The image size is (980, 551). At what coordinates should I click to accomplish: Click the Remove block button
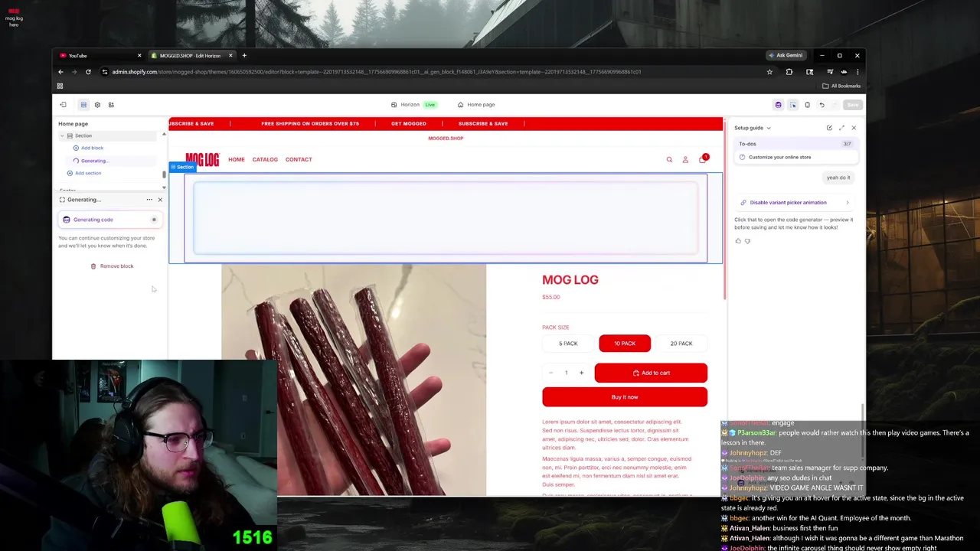(x=112, y=266)
